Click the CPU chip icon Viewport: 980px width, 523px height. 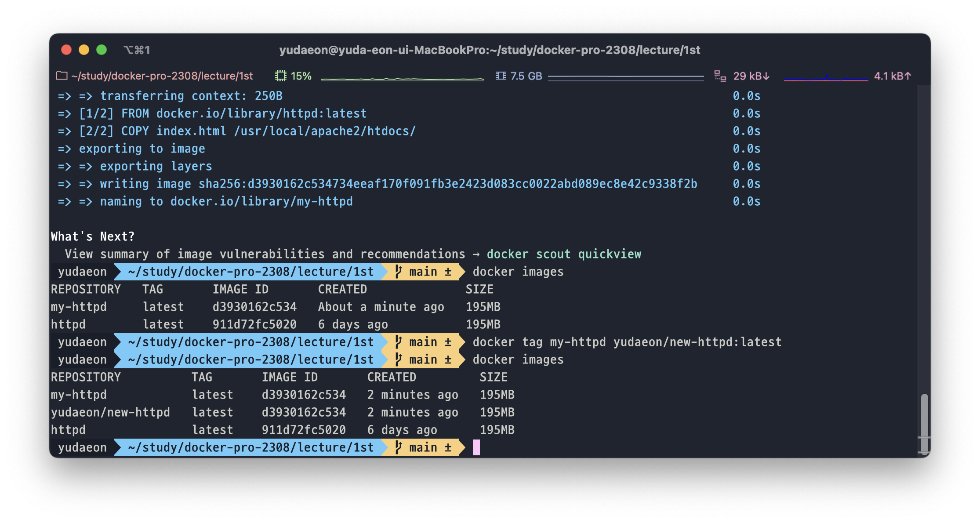(x=280, y=76)
